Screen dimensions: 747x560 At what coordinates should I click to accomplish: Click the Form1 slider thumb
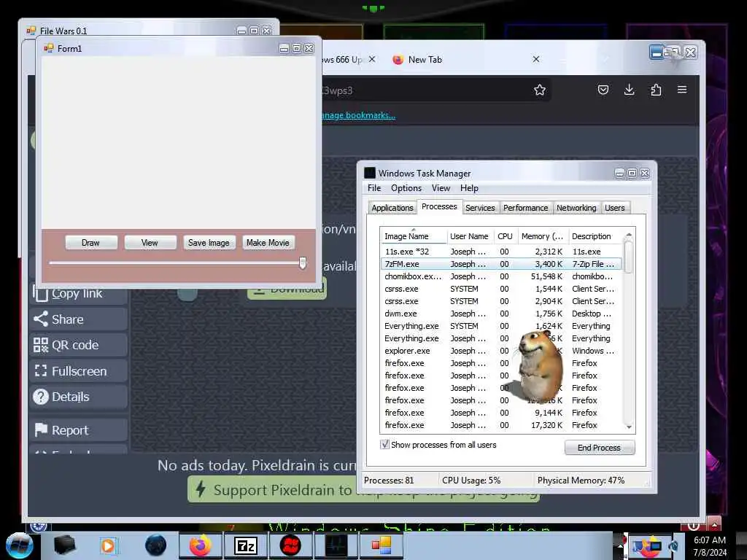click(303, 262)
